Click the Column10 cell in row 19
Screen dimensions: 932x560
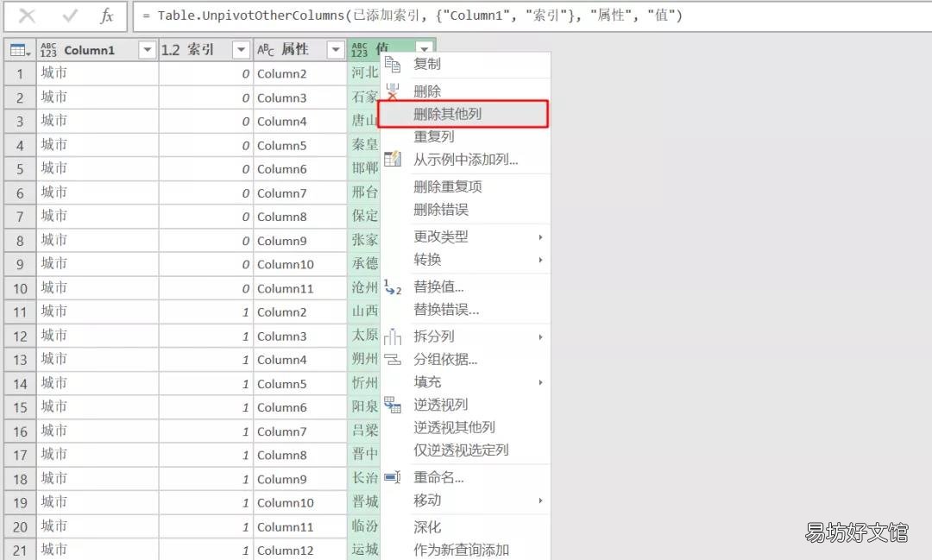[x=300, y=502]
